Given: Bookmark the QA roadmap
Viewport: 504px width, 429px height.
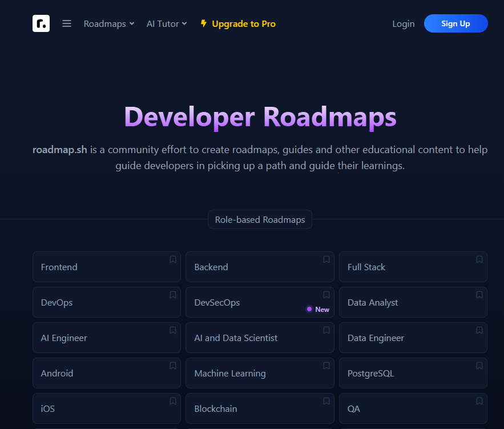Looking at the screenshot, I should coord(479,401).
